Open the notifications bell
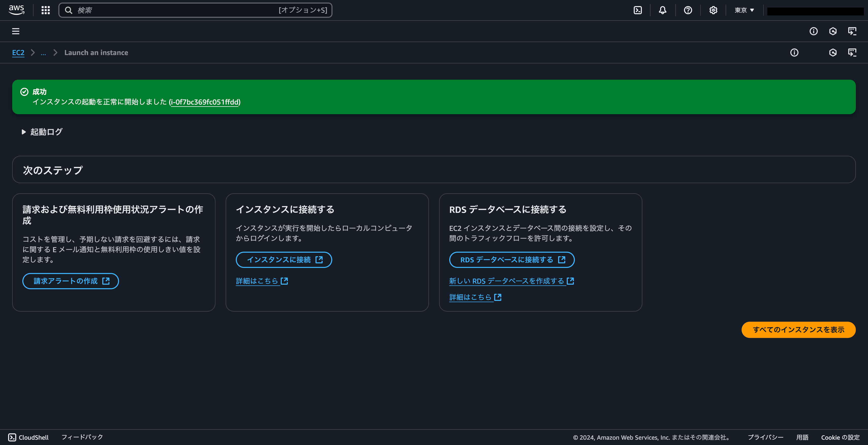This screenshot has height=445, width=868. click(662, 10)
